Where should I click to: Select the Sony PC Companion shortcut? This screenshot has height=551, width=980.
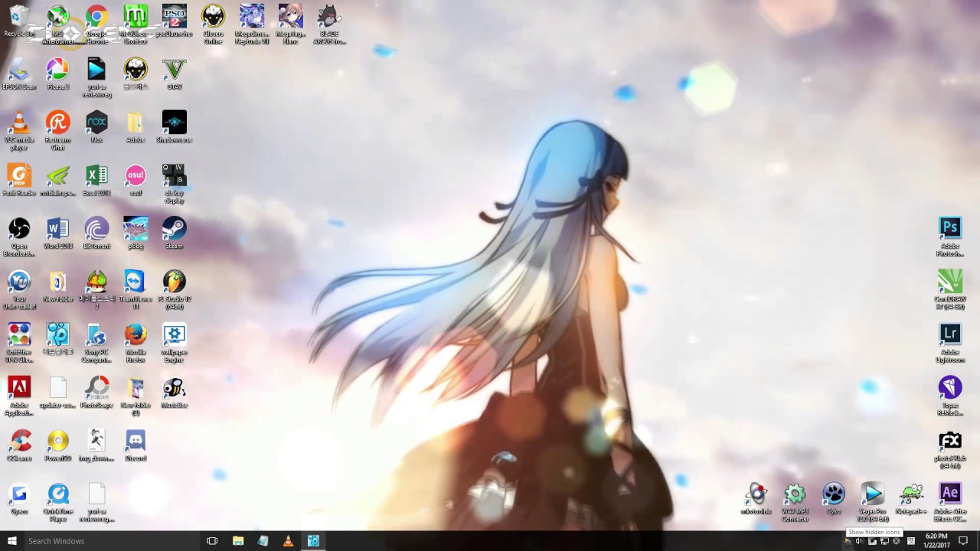pyautogui.click(x=96, y=342)
